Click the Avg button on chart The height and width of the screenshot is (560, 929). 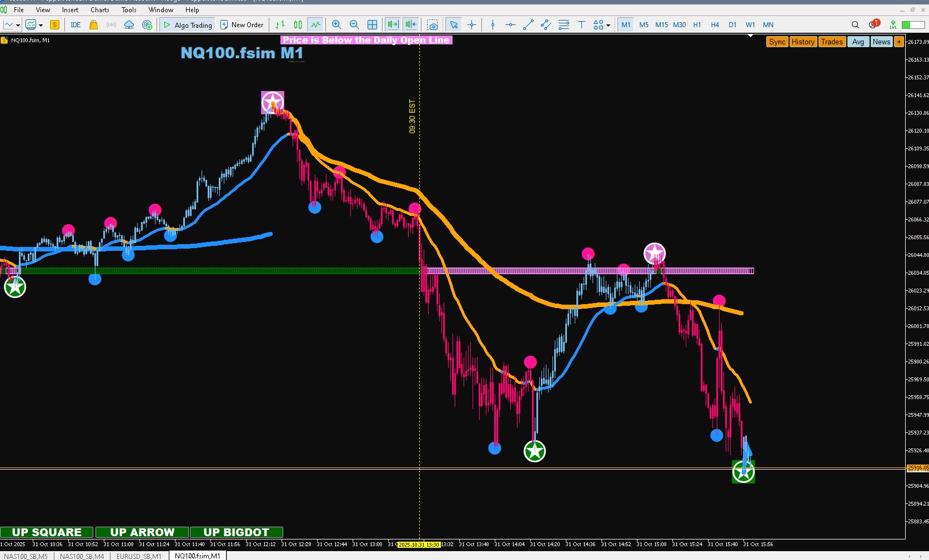point(858,42)
